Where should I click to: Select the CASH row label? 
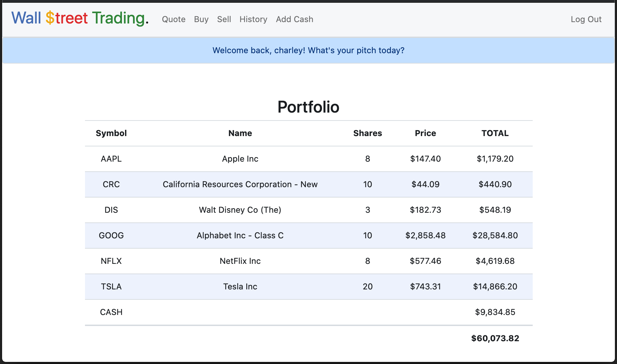[111, 312]
